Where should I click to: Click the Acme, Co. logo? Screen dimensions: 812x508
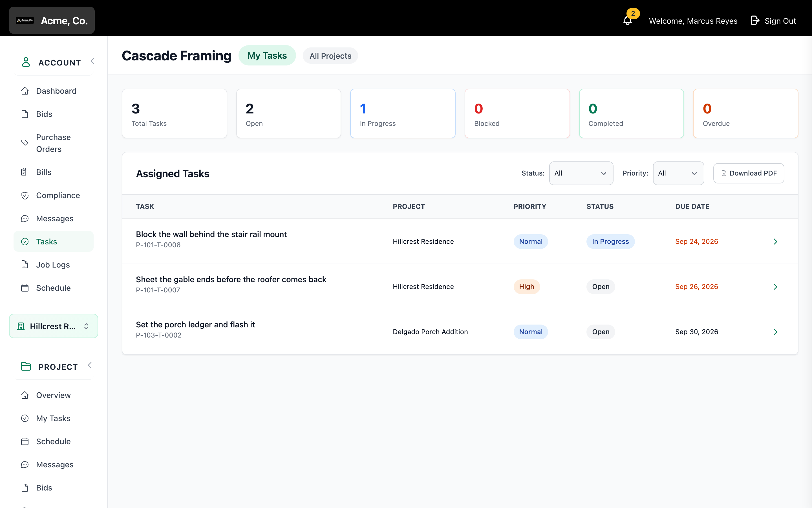(x=25, y=21)
